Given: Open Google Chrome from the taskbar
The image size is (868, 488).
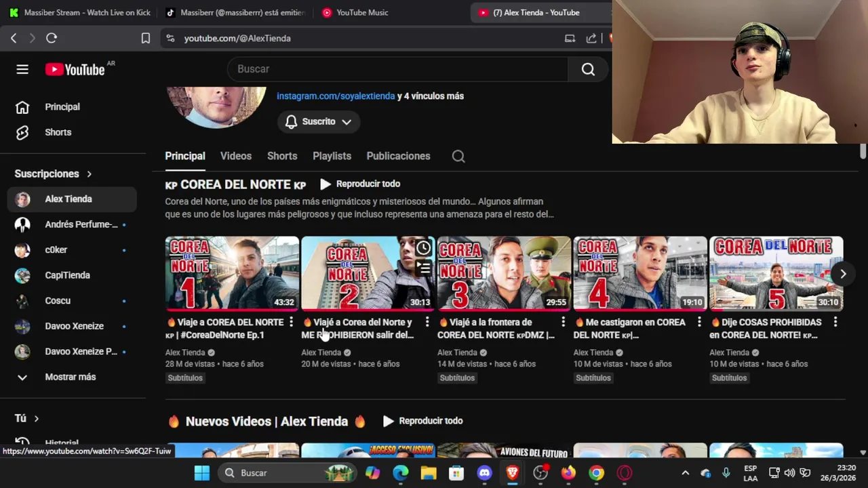Looking at the screenshot, I should point(596,473).
